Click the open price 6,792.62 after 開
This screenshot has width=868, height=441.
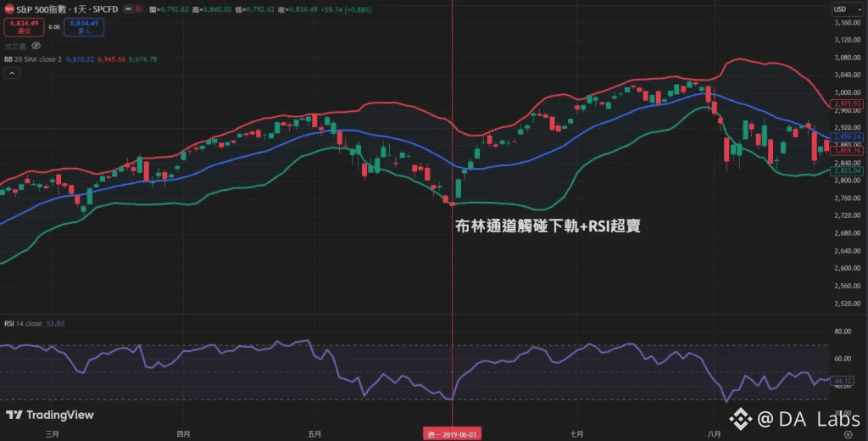pyautogui.click(x=174, y=9)
